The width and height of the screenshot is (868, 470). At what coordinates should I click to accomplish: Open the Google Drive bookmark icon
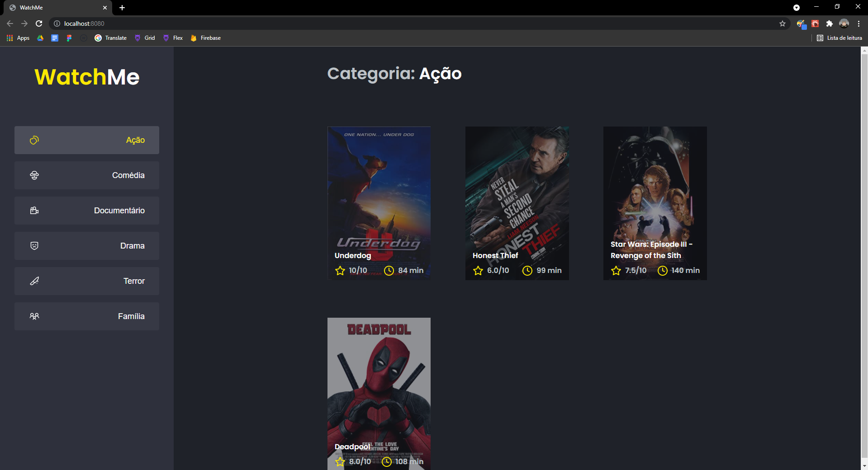40,38
